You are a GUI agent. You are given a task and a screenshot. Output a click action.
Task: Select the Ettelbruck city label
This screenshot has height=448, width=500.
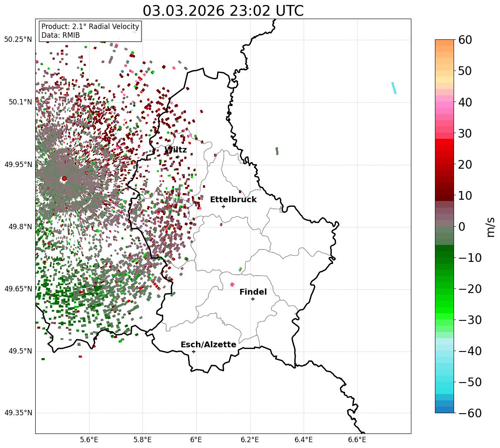tap(233, 200)
